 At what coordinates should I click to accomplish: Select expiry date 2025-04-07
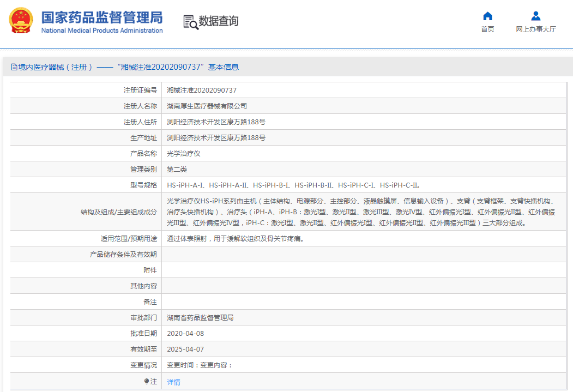click(185, 349)
